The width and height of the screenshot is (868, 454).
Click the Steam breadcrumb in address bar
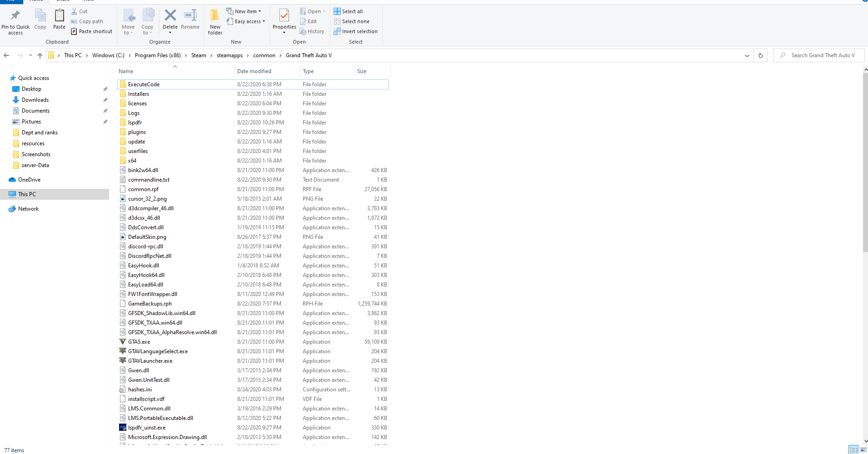(199, 55)
